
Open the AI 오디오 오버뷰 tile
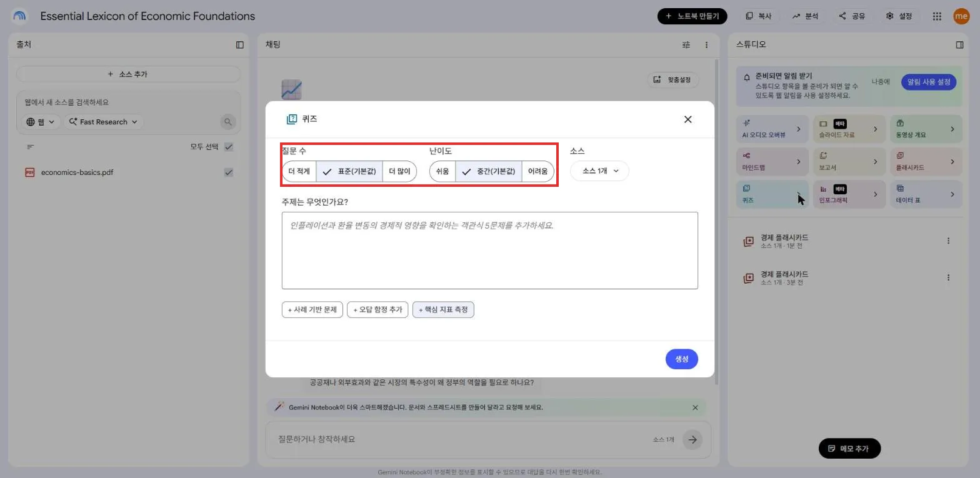pos(772,129)
